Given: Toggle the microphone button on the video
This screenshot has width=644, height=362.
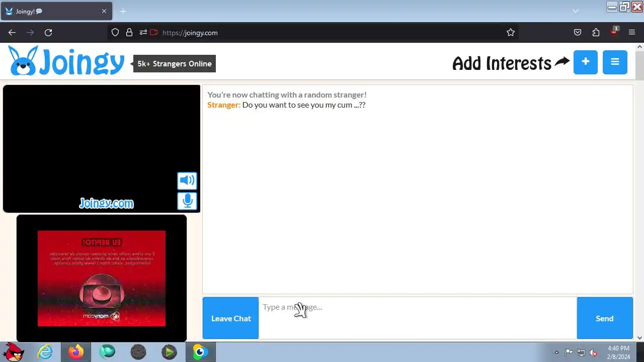Looking at the screenshot, I should (187, 201).
